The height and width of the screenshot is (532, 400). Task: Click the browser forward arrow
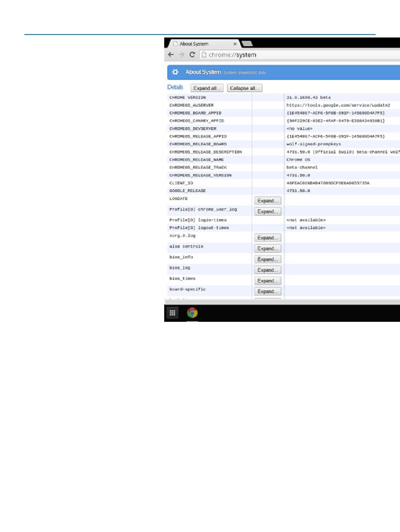click(x=181, y=55)
